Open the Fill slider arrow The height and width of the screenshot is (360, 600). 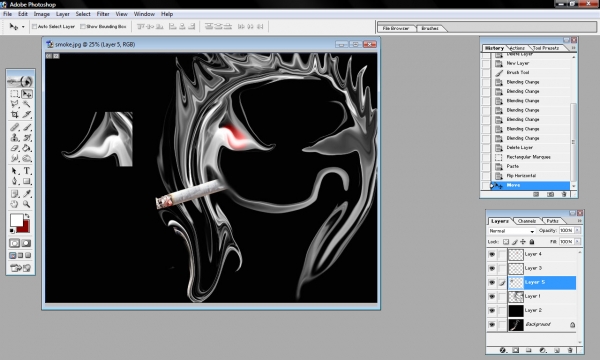(x=577, y=241)
